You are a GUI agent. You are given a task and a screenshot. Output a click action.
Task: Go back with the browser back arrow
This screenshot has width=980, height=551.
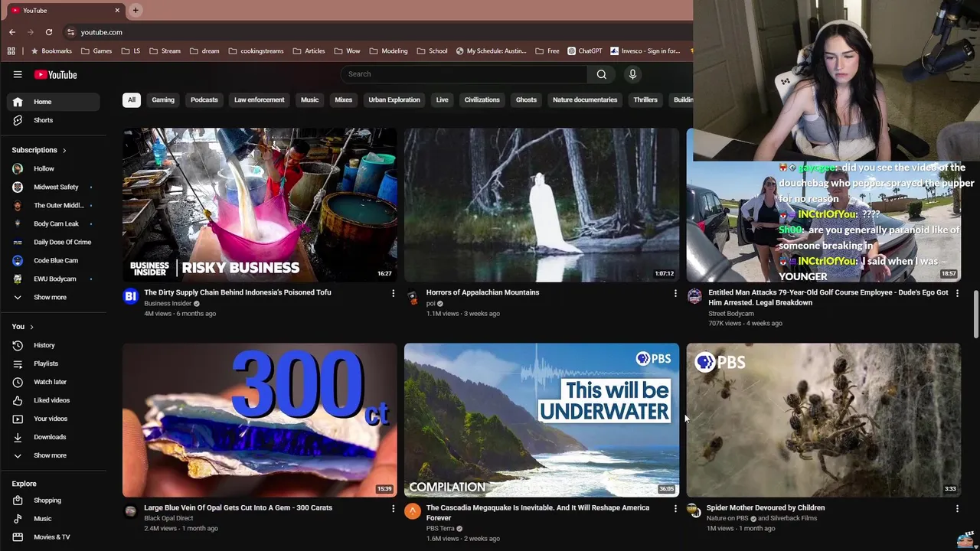pos(12,32)
